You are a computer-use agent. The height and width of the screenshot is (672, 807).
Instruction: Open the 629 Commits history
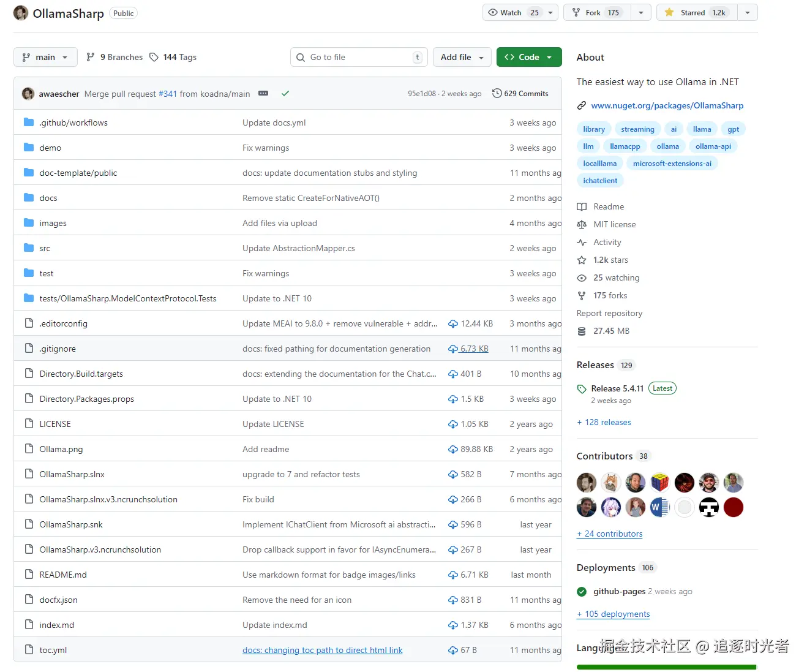point(520,94)
